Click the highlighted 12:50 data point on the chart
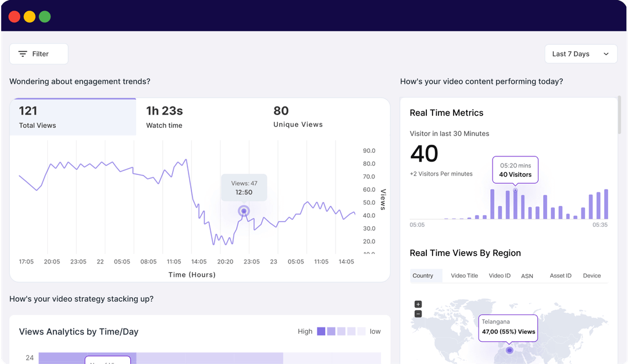Viewport: 628px width, 364px height. pyautogui.click(x=244, y=211)
